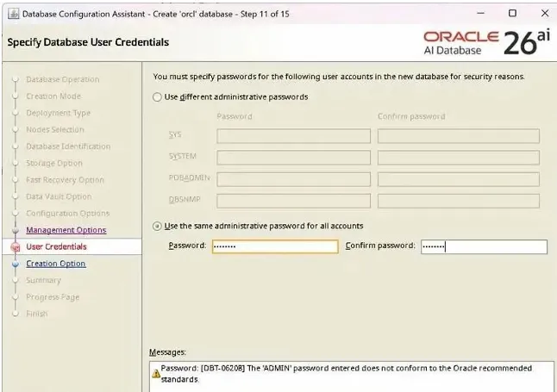
Task: Click the disabled SYS password field
Action: (293, 136)
